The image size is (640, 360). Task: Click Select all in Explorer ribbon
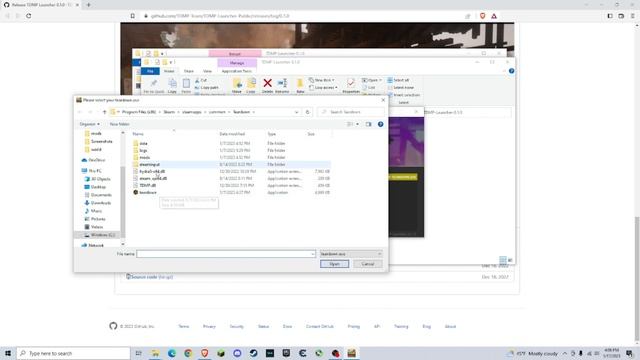coord(398,80)
